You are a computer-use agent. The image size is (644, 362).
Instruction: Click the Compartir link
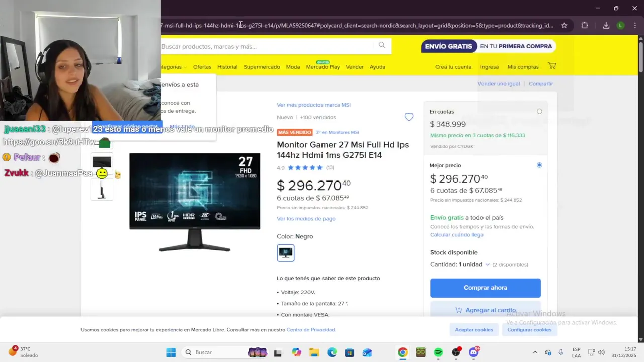(x=541, y=84)
